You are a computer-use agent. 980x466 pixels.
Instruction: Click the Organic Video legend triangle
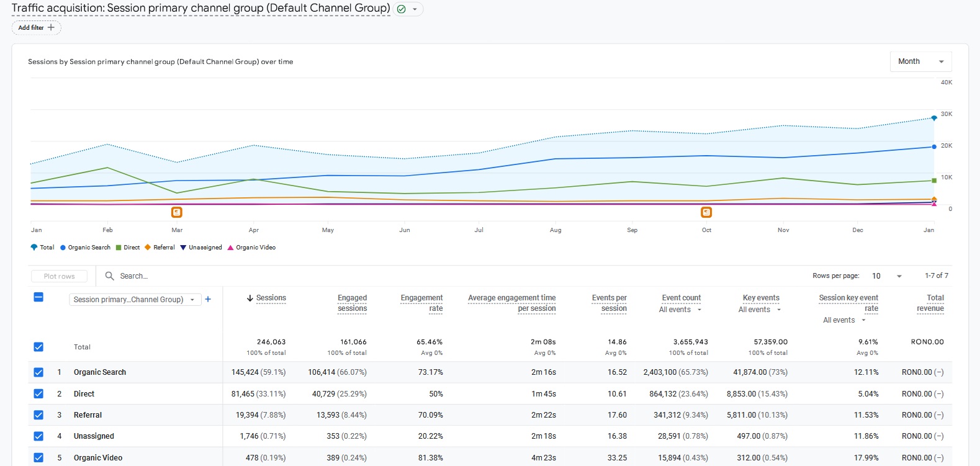click(x=230, y=248)
